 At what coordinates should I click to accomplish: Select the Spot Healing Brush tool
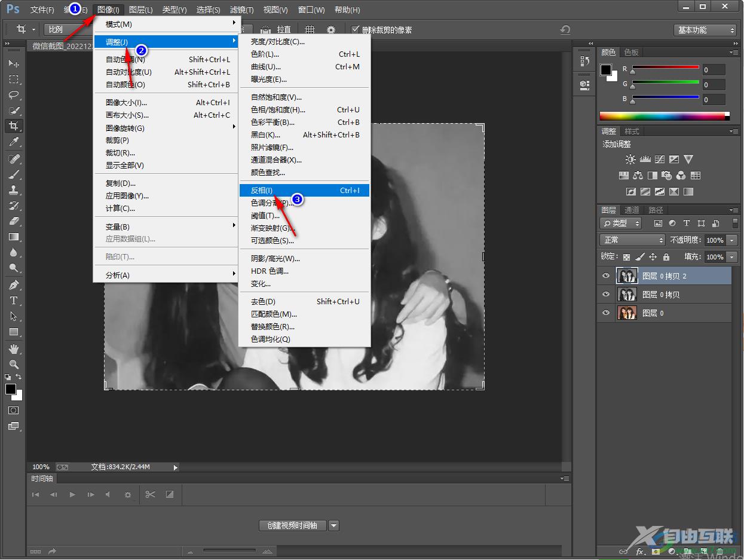click(x=14, y=158)
